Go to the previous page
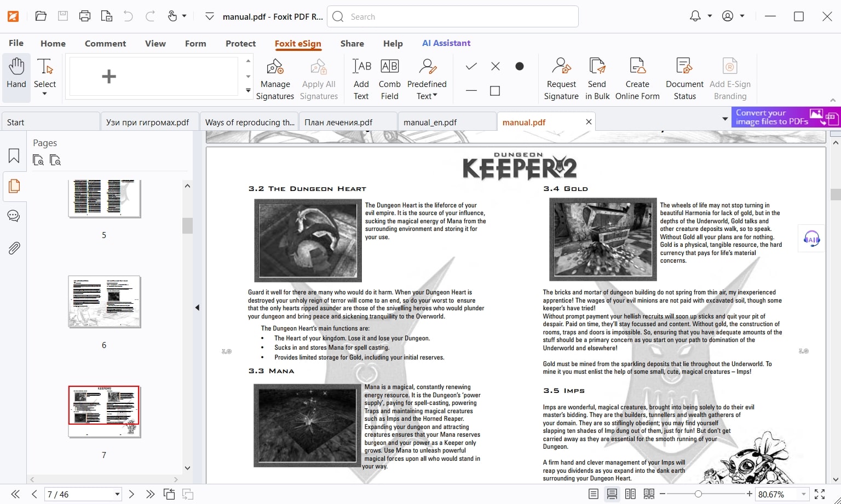This screenshot has width=841, height=504. point(34,494)
